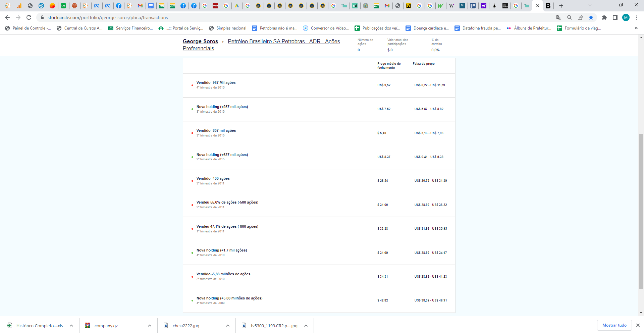Expand options for company.gz download
The width and height of the screenshot is (644, 335).
pyautogui.click(x=150, y=326)
